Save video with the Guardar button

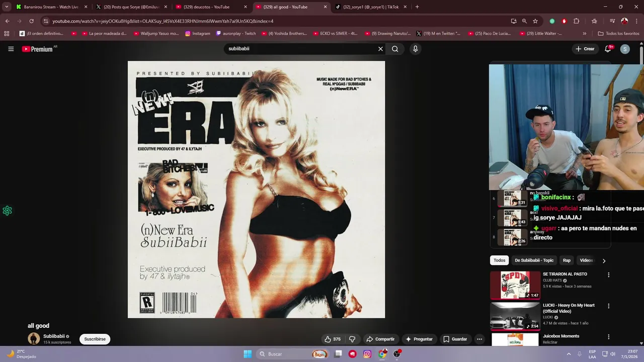click(x=455, y=339)
